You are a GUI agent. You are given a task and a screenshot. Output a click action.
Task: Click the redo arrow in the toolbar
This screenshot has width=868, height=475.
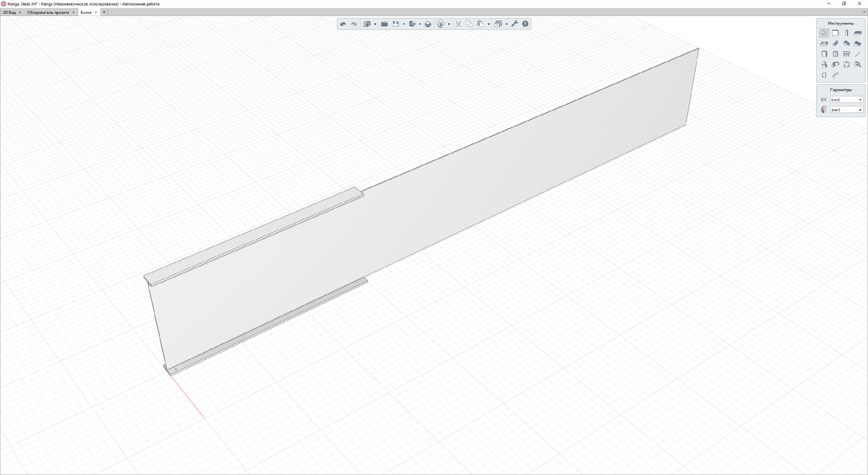(x=354, y=24)
